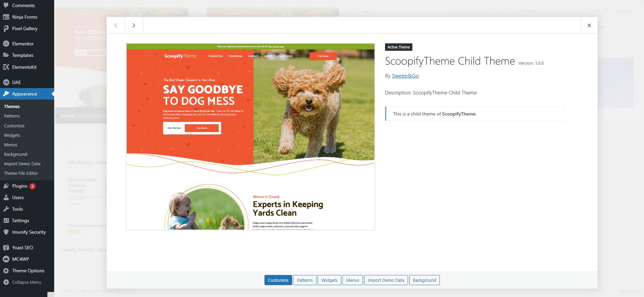
Task: Click the Menus button in footer bar
Action: (x=352, y=280)
